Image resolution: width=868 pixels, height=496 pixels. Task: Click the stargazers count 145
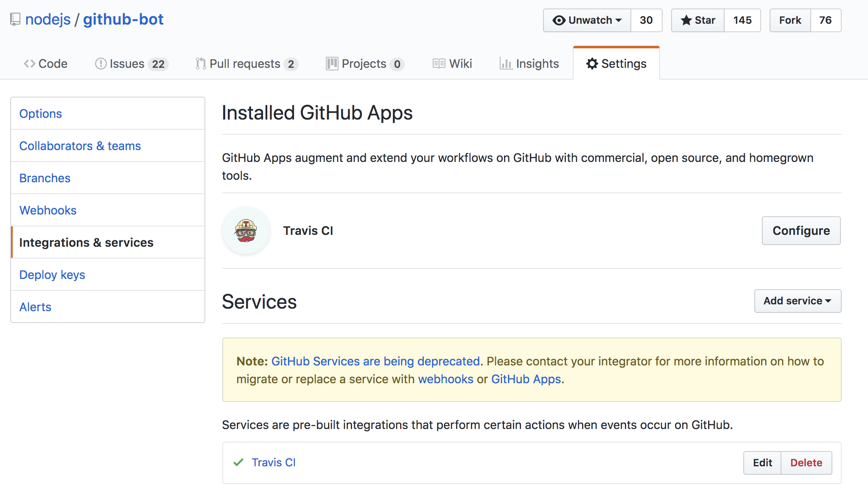pos(742,20)
